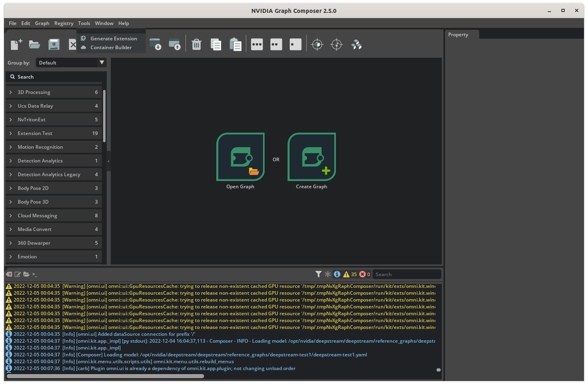Open the console filter funnel
Viewport: 588px width, 385px height.
[319, 274]
